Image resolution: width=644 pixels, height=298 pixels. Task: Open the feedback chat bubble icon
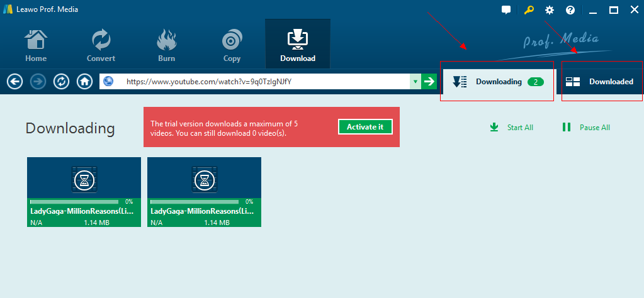[506, 10]
